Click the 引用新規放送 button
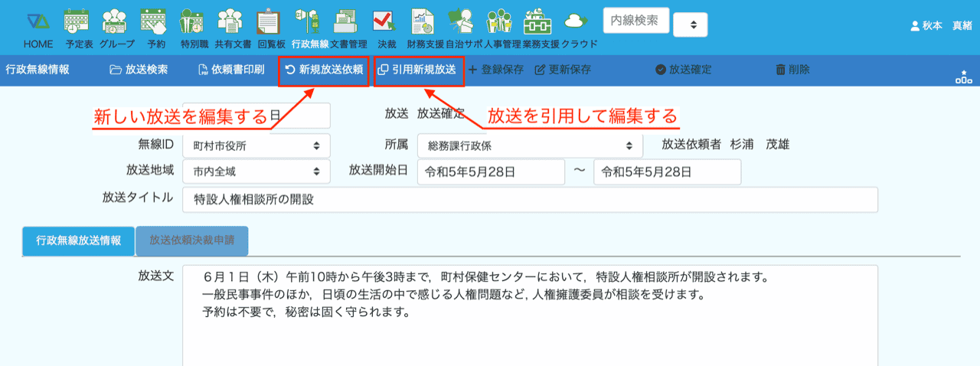Viewport: 980px width, 366px height. coord(419,70)
